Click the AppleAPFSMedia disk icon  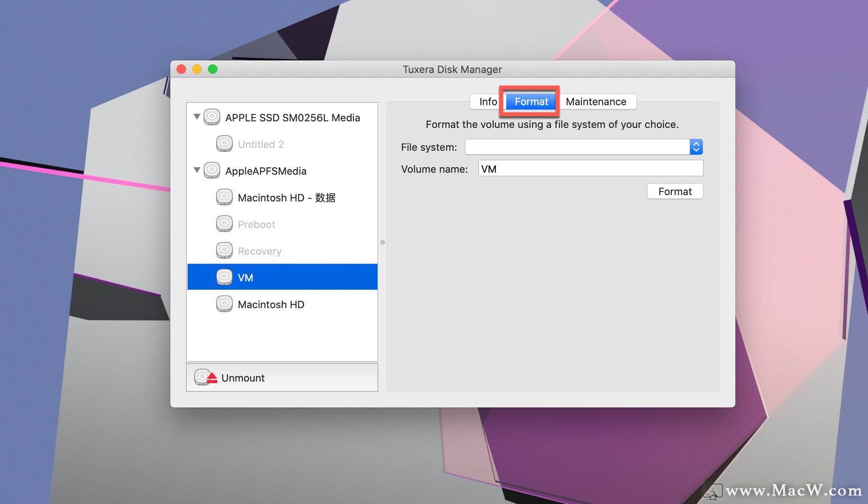(212, 170)
